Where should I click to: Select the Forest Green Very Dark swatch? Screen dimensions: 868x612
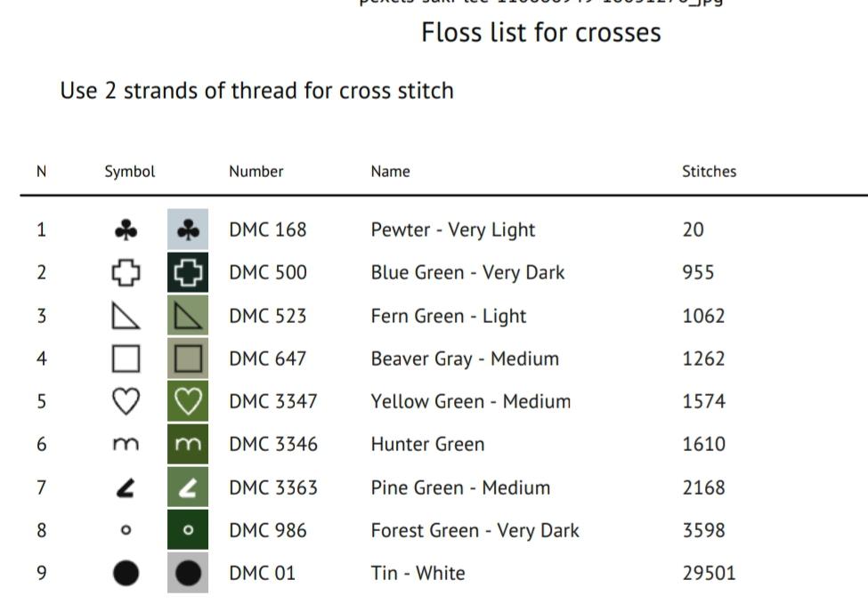click(x=188, y=529)
